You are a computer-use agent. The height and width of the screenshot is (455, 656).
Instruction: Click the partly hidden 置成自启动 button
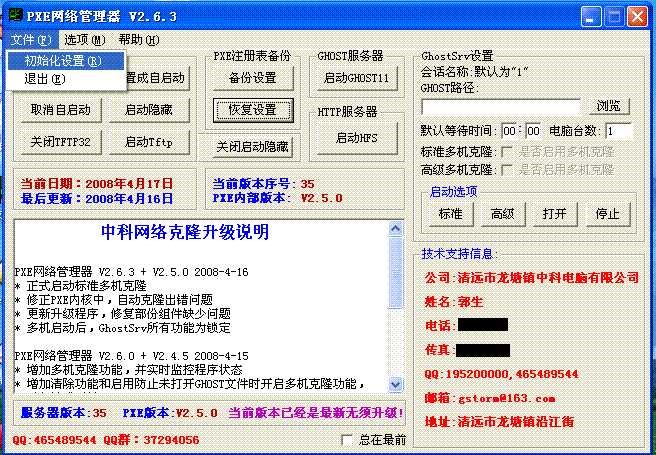157,78
